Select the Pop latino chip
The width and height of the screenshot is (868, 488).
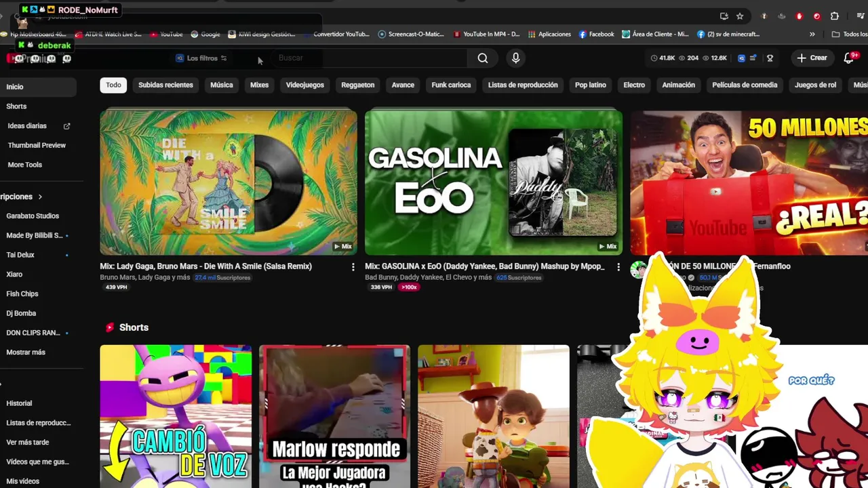click(591, 85)
